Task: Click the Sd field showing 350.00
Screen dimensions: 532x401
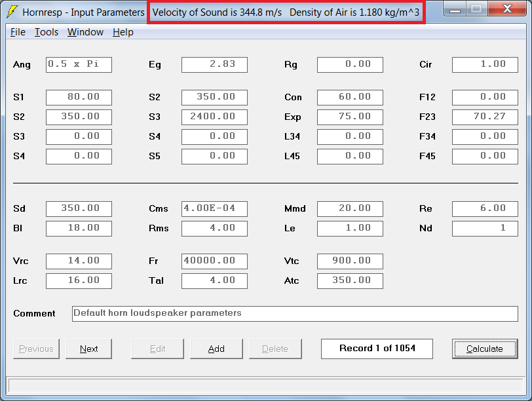Action: tap(79, 209)
